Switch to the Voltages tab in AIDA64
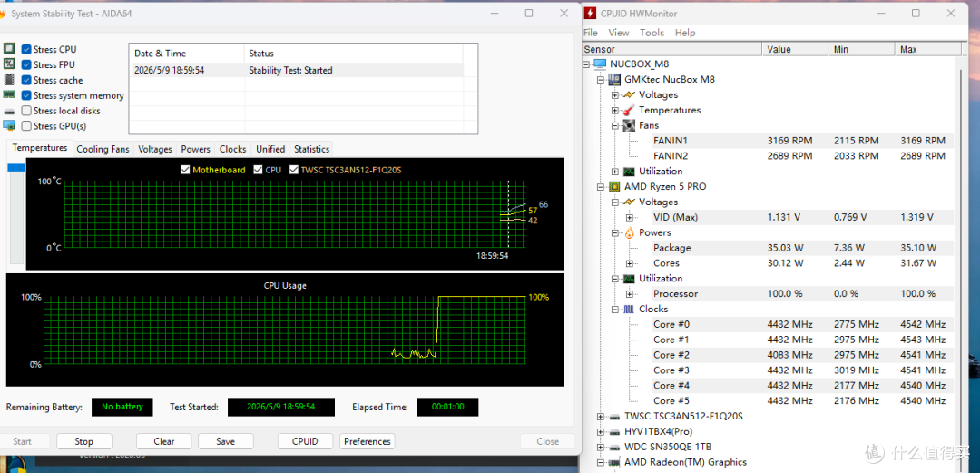 coord(155,149)
